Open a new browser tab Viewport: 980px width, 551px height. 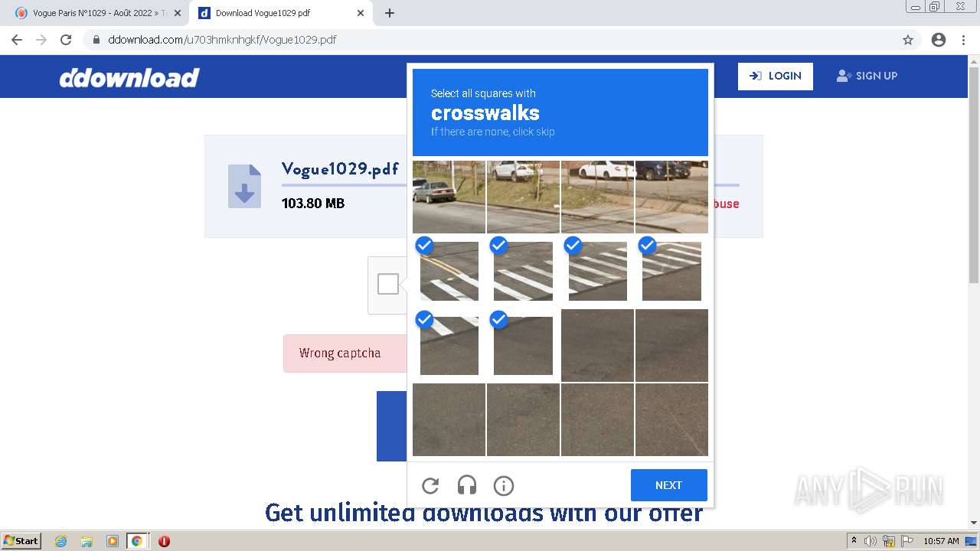pyautogui.click(x=390, y=13)
